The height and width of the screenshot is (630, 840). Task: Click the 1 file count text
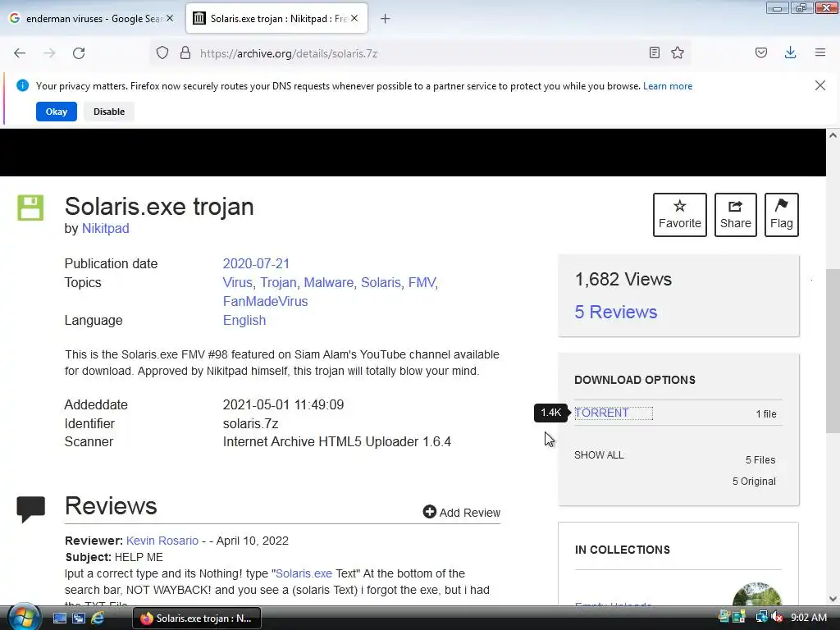tap(765, 413)
